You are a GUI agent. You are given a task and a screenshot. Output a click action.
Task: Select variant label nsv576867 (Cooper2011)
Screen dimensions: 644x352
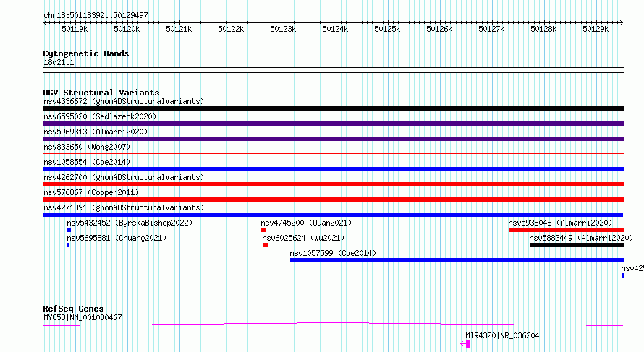click(x=91, y=192)
